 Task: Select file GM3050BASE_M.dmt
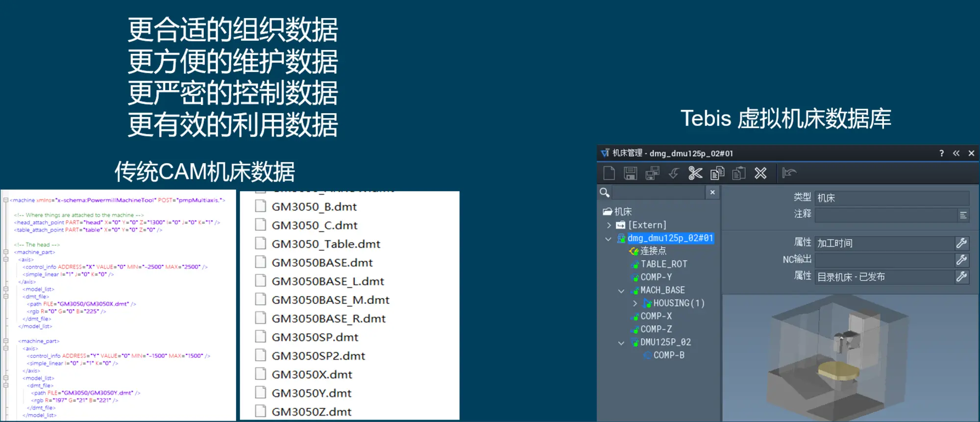pyautogui.click(x=331, y=300)
